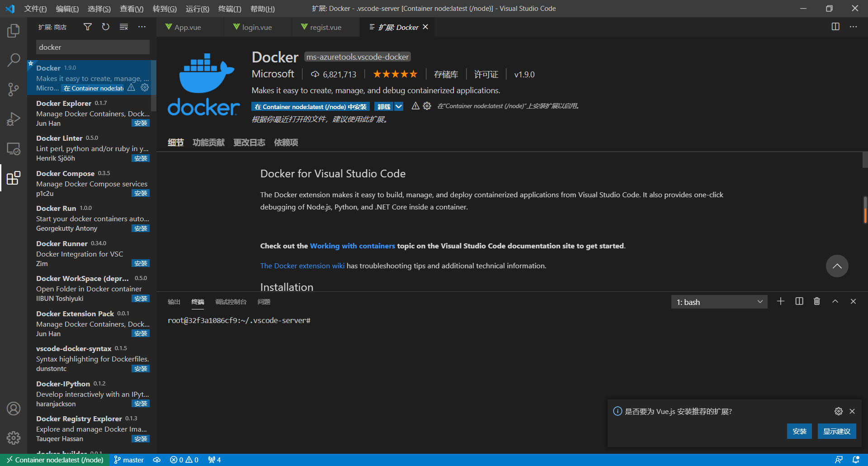Expand the uninstall button dropdown arrow
Viewport: 868px width, 466px height.
pos(399,106)
